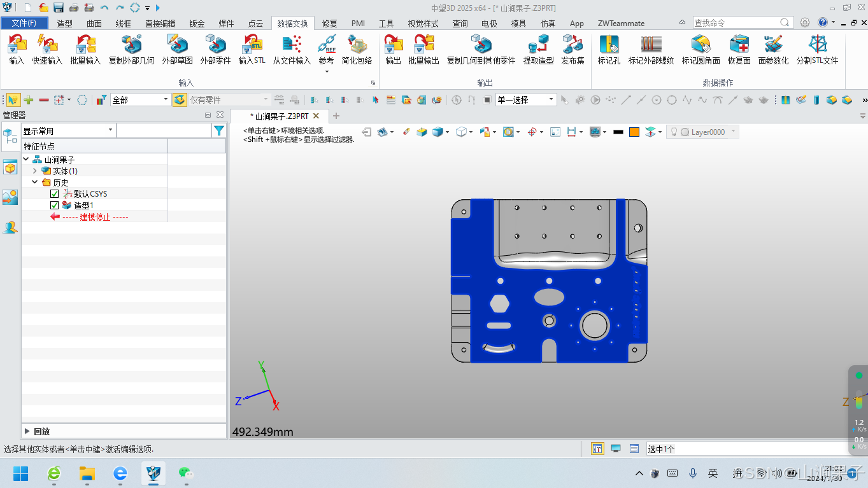Expand the 回放 playback section

coord(27,431)
